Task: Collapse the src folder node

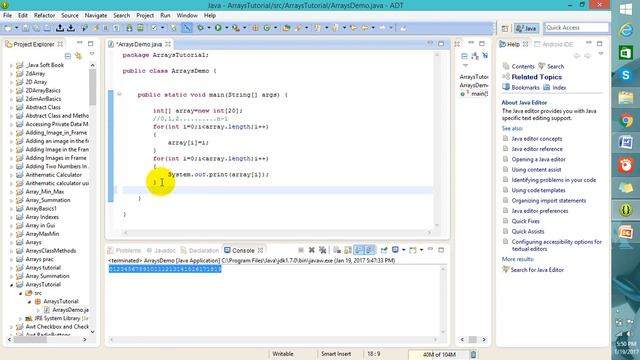Action: coord(20,293)
